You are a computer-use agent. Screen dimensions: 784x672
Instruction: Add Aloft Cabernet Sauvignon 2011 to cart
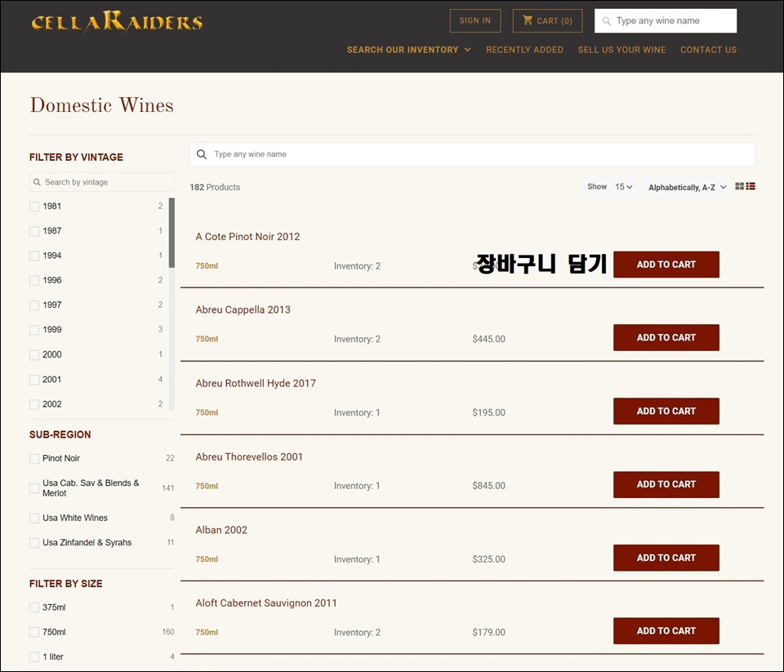click(666, 630)
